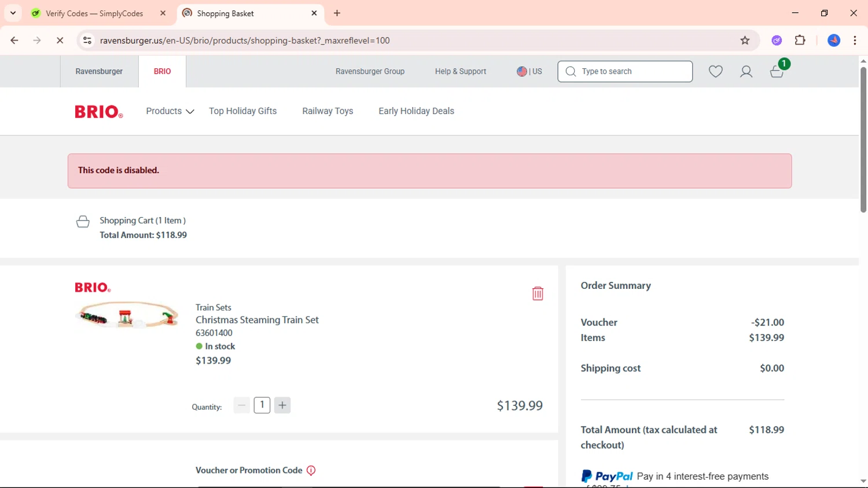Increase quantity with plus button
This screenshot has width=868, height=488.
(282, 405)
